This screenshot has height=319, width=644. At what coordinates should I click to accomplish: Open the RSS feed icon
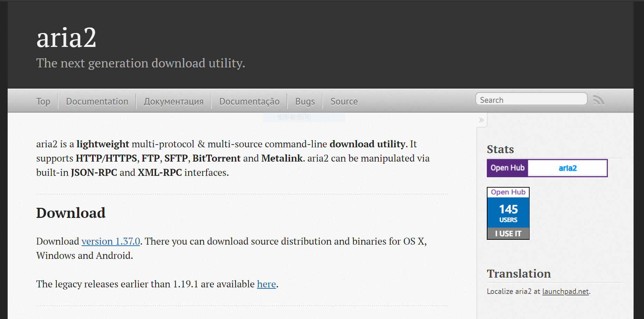pos(598,100)
